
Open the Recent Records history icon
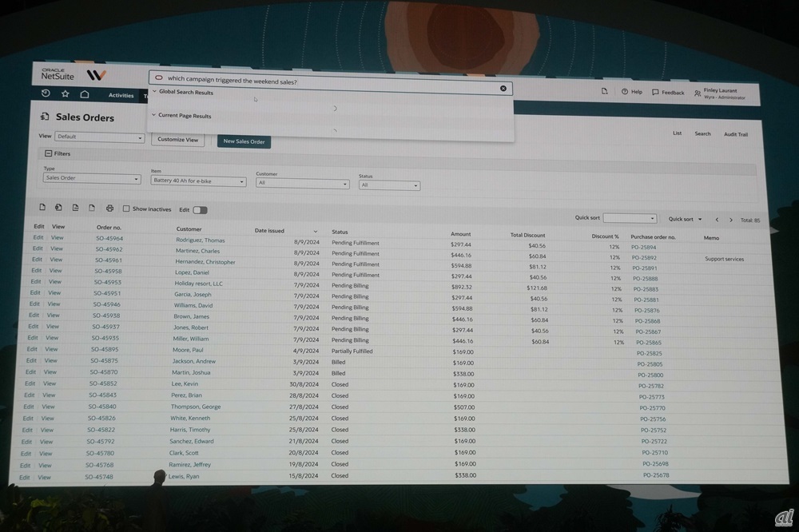[46, 93]
